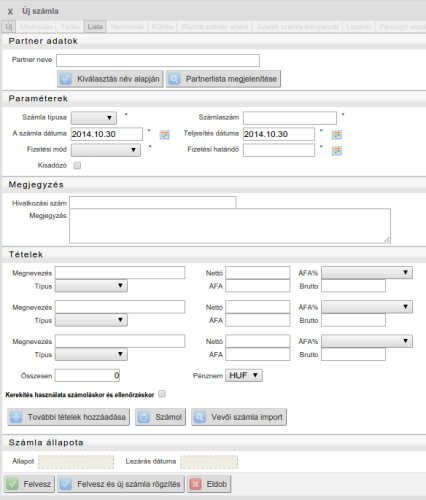Open calendar picker for Teljesítés dátuma
Screen dimensions: 426x500
tap(337, 135)
